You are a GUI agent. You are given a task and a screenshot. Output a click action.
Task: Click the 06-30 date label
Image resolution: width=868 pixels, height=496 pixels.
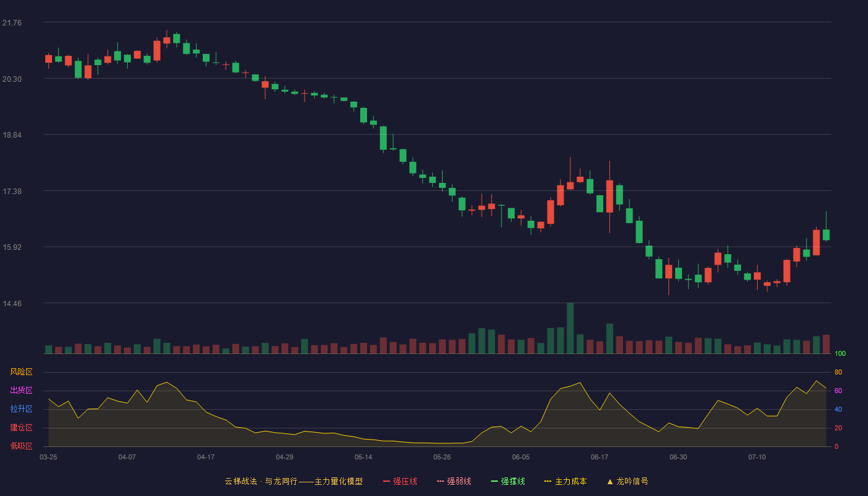pyautogui.click(x=678, y=457)
